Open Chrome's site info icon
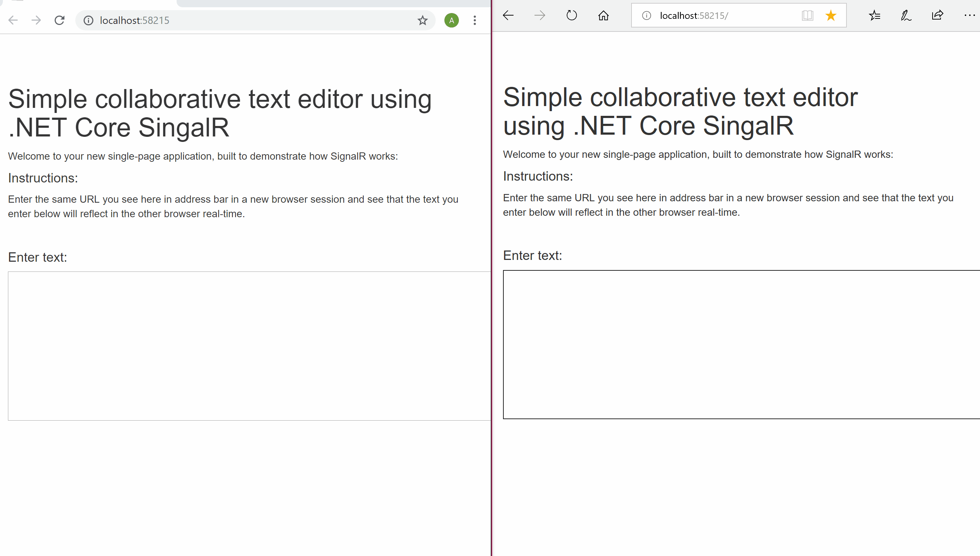Viewport: 980px width, 556px height. click(x=88, y=20)
